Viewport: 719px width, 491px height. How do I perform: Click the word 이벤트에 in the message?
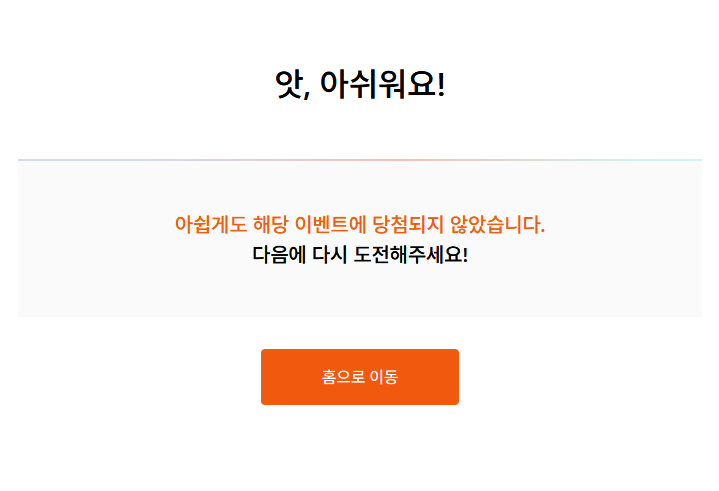(330, 225)
